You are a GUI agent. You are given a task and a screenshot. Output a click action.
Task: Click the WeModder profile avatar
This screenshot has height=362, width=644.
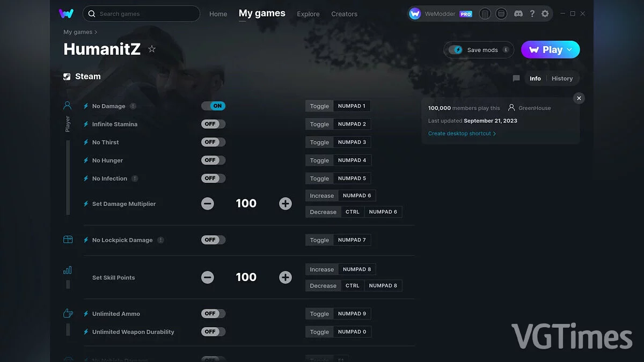[415, 13]
